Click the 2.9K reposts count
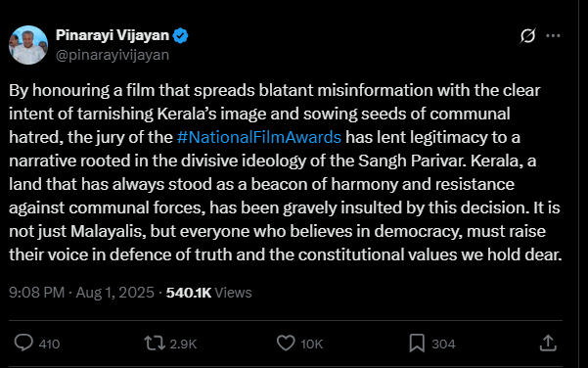Viewport: 588px width, 368px height. 183,344
